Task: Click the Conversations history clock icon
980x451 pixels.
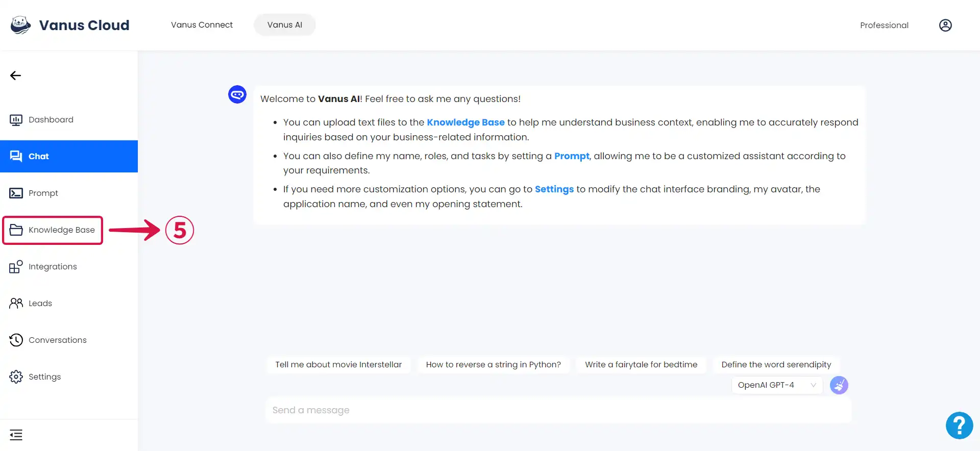Action: point(16,340)
